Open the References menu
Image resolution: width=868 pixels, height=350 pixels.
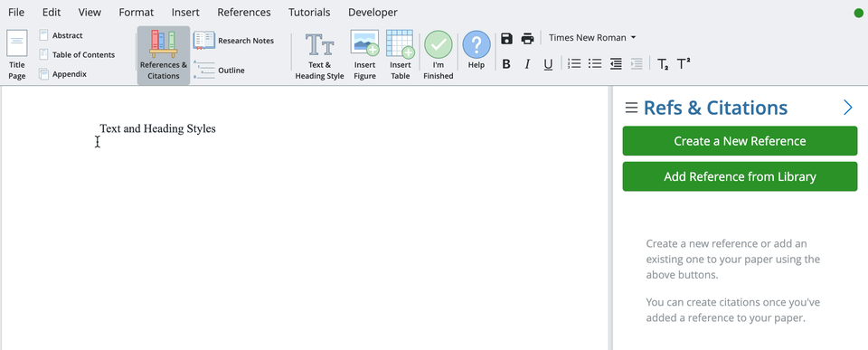[244, 12]
